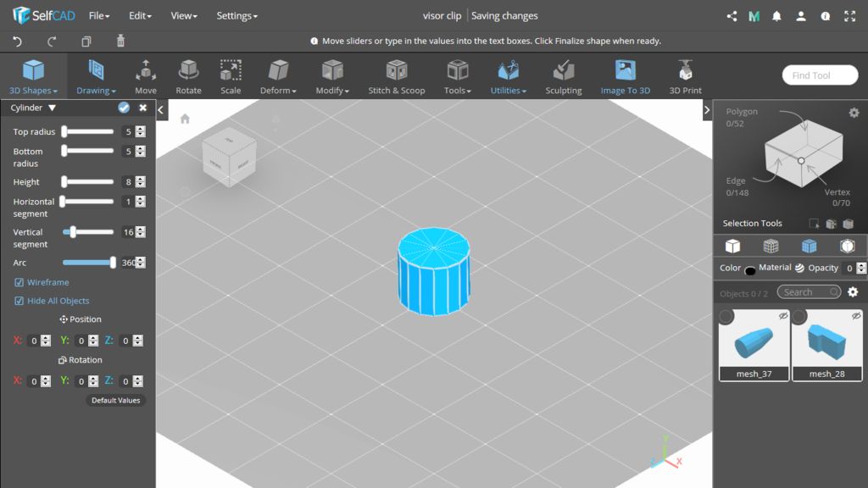Image resolution: width=868 pixels, height=488 pixels.
Task: Click the Opacity value field
Action: pyautogui.click(x=849, y=268)
